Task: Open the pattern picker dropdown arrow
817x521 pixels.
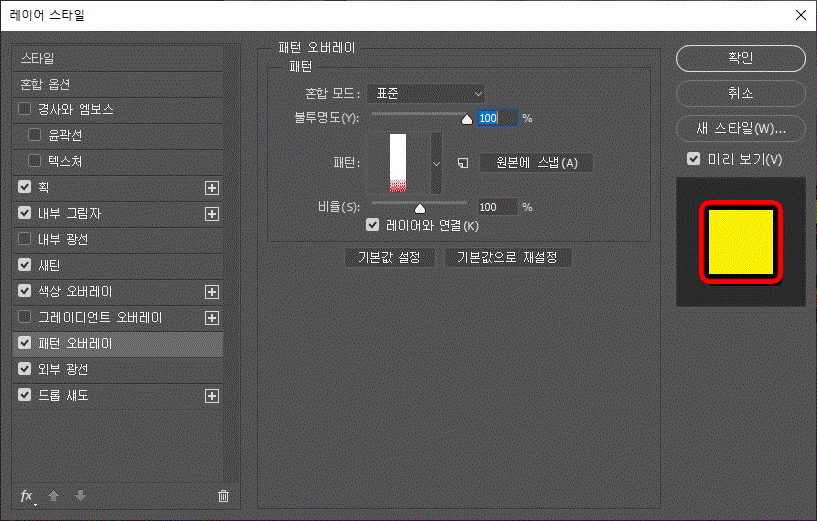Action: (x=436, y=164)
